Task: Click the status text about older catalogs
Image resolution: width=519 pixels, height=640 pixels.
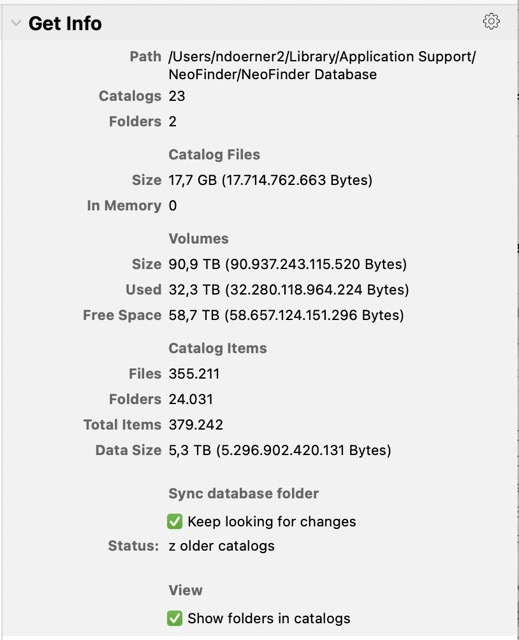Action: [222, 546]
